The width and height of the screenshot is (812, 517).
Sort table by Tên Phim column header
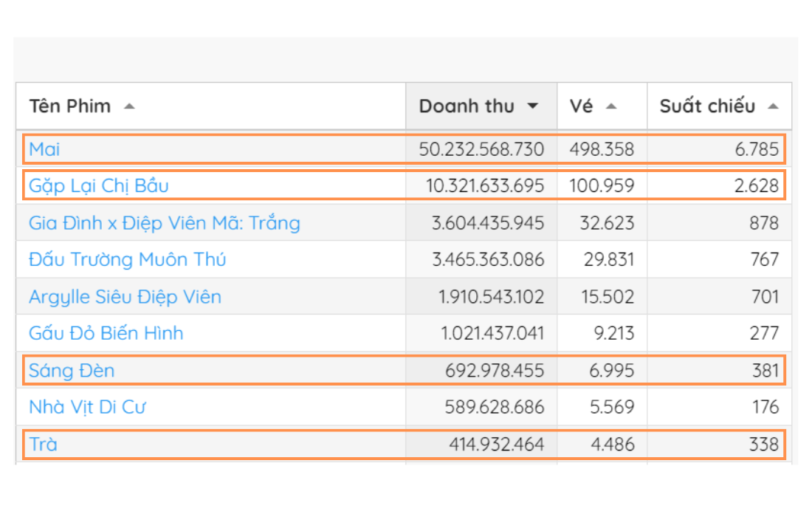coord(70,106)
